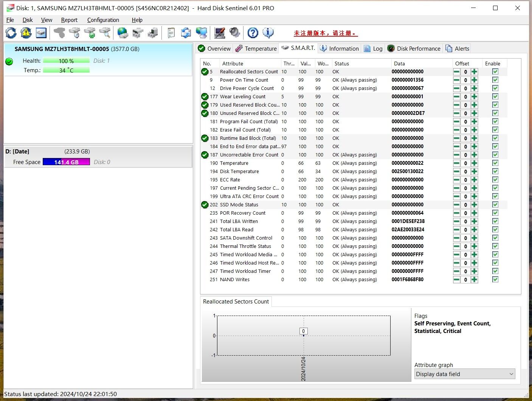The height and width of the screenshot is (401, 532).
Task: Toggle Enable checkbox for Ultra ATA CRC Error Count
Action: (x=495, y=196)
